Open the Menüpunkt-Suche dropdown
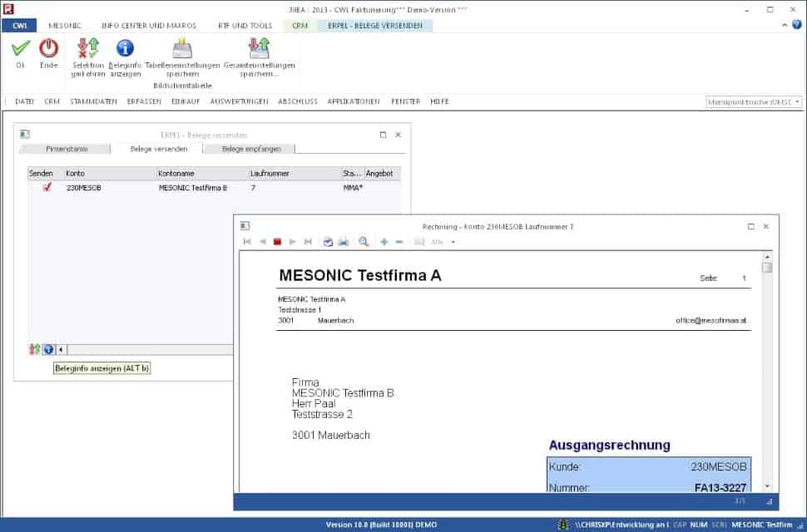Image resolution: width=807 pixels, height=532 pixels. point(797,101)
